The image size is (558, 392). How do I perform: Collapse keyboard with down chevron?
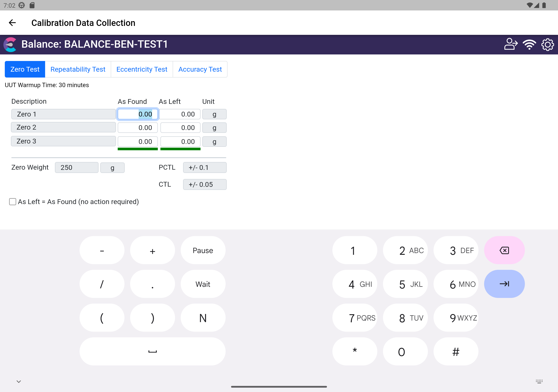click(x=19, y=381)
